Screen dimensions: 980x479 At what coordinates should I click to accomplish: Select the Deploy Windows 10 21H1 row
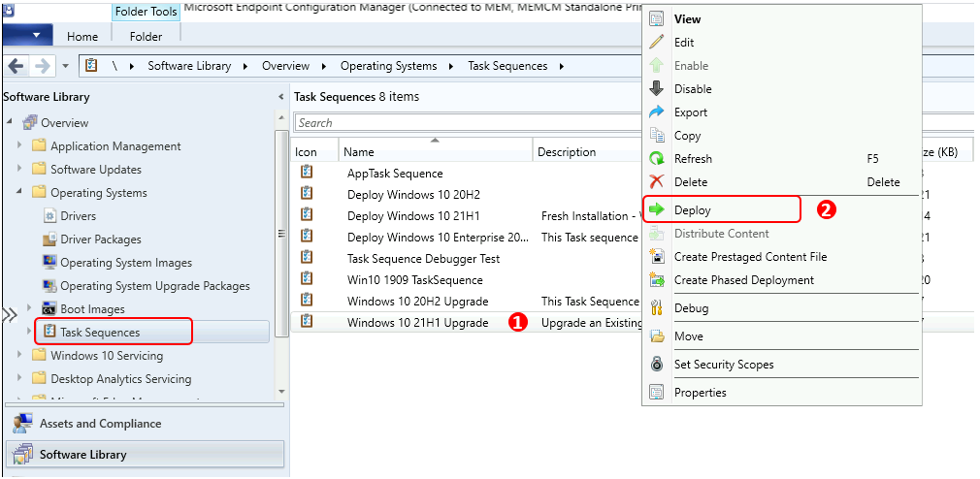click(467, 215)
